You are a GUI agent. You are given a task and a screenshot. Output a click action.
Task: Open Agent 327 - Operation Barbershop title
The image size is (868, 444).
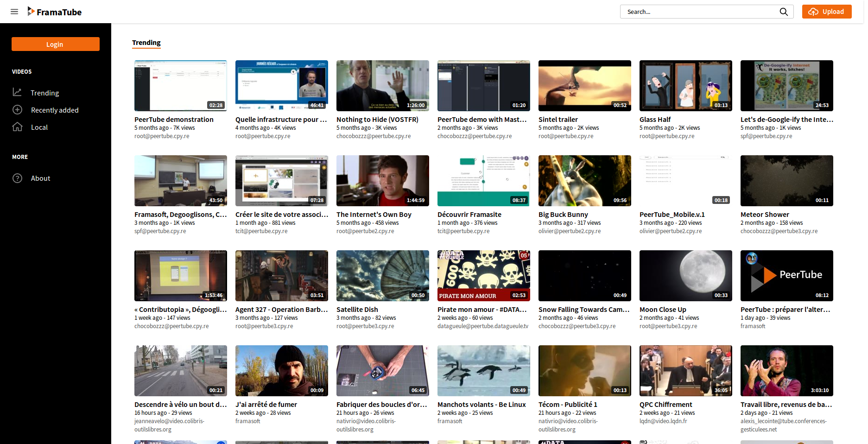pos(282,310)
